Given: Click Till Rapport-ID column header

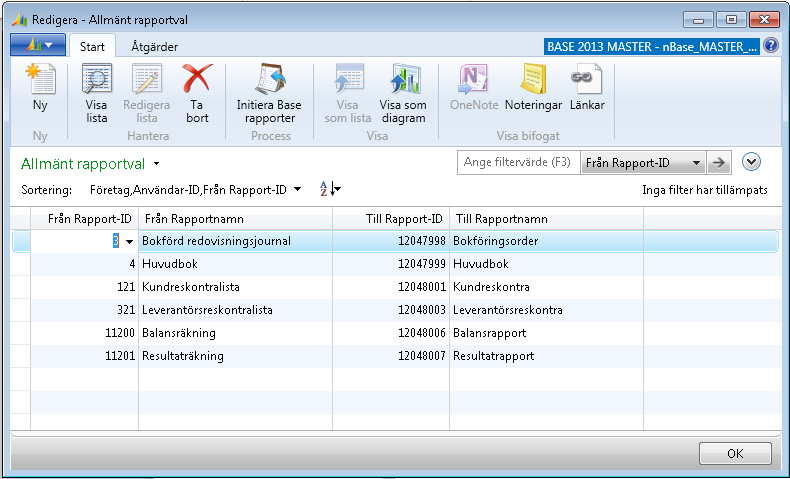Looking at the screenshot, I should (x=391, y=219).
